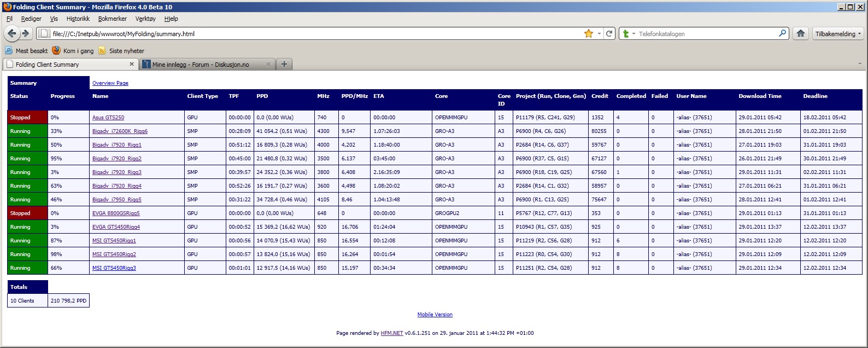
Task: Open Bigadv_i72600K_Rigg6 client link
Action: coord(120,131)
